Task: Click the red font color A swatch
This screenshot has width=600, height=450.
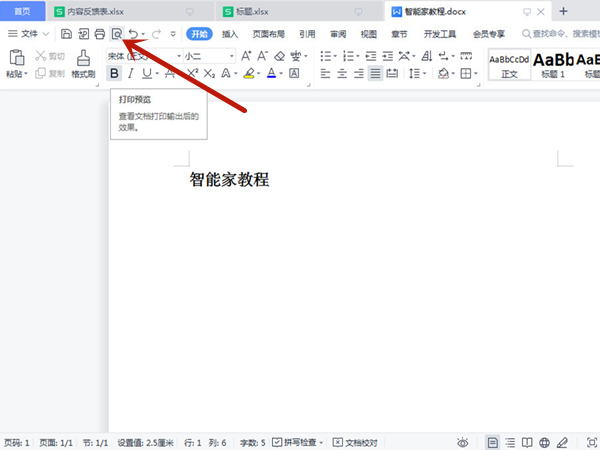Action: (270, 74)
